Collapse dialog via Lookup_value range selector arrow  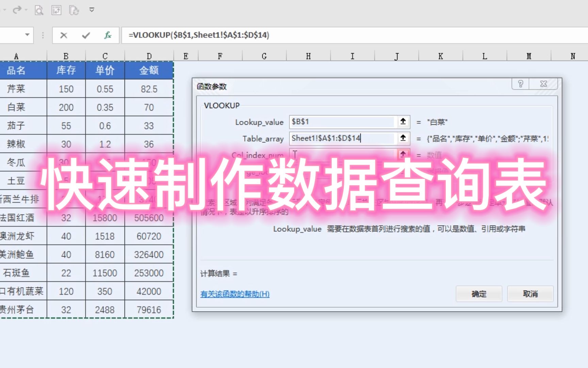403,122
